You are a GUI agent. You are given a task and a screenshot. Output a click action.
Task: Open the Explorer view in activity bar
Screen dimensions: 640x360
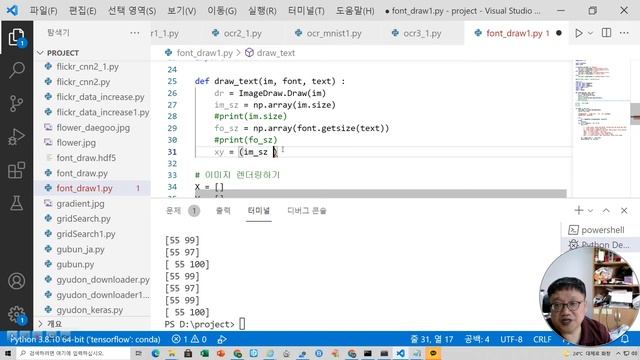coord(16,37)
